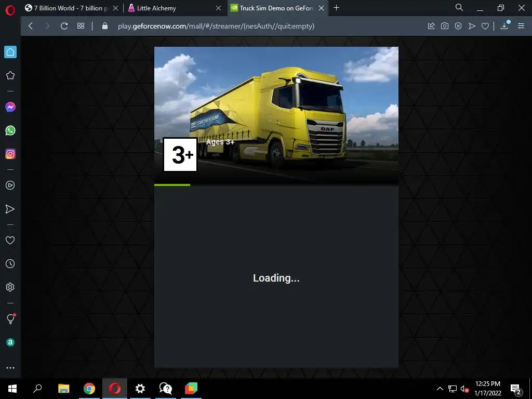Close the 7 Billion World tab
532x399 pixels.
click(x=115, y=8)
